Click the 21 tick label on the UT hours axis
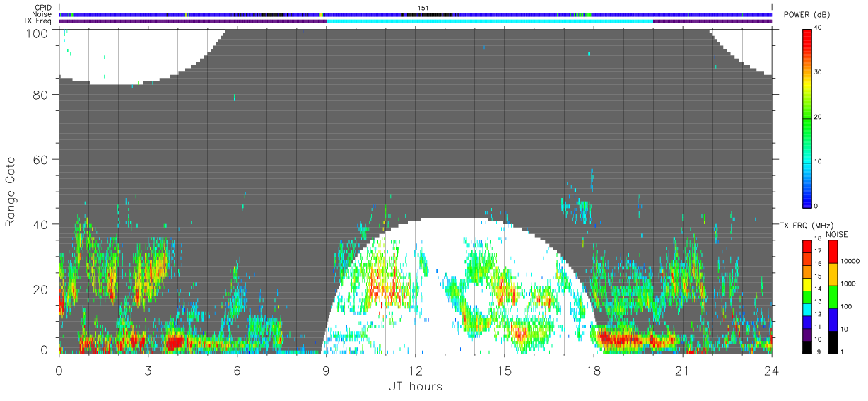The height and width of the screenshot is (401, 868). click(x=682, y=371)
